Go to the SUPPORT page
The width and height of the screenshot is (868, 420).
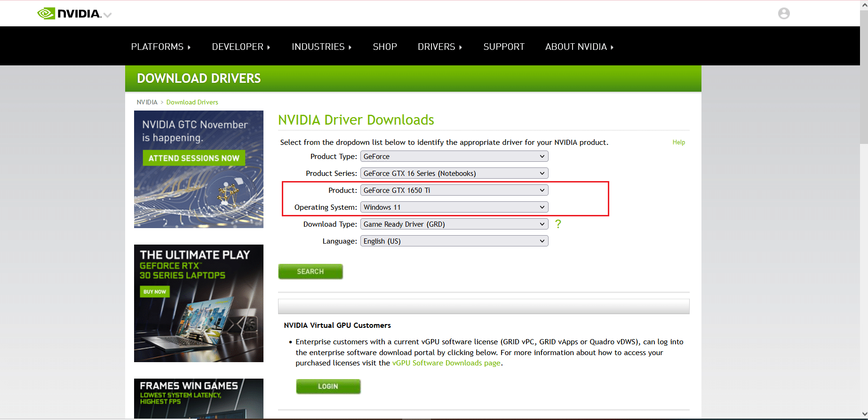pyautogui.click(x=504, y=47)
